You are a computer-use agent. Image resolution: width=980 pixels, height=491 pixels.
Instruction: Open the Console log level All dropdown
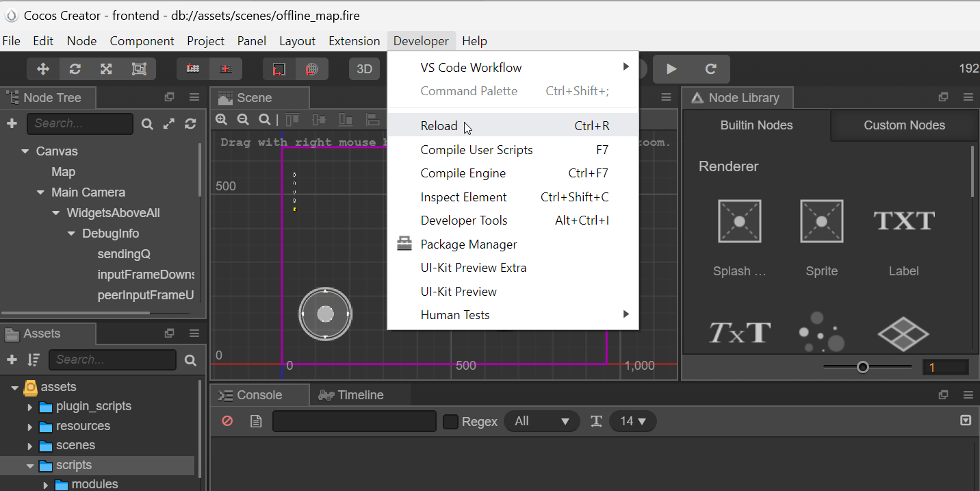541,421
